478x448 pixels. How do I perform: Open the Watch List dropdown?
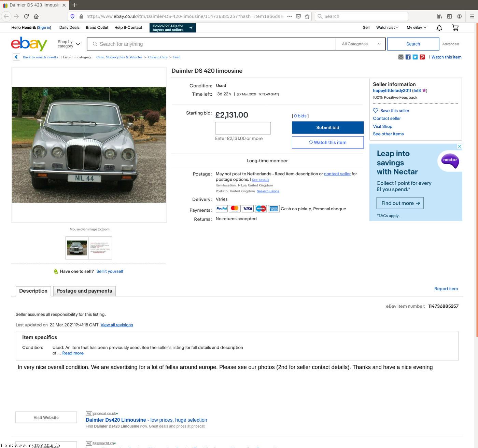tap(387, 28)
